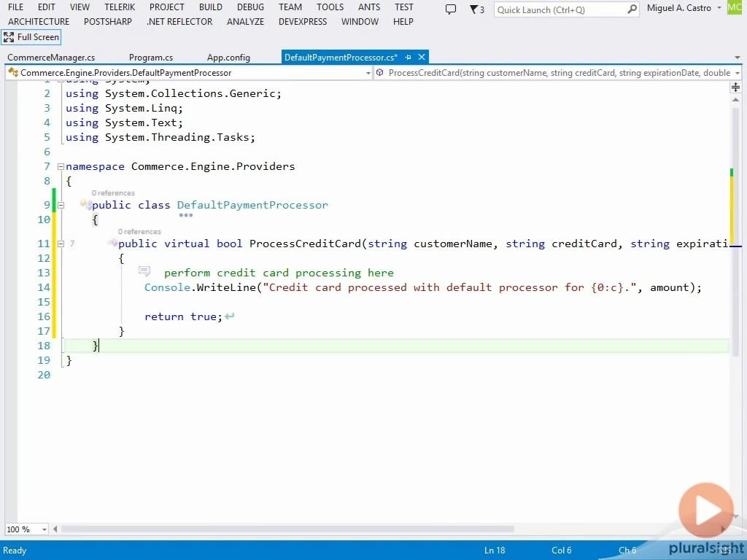Open the TEST menu
This screenshot has height=560, width=747.
pyautogui.click(x=404, y=7)
